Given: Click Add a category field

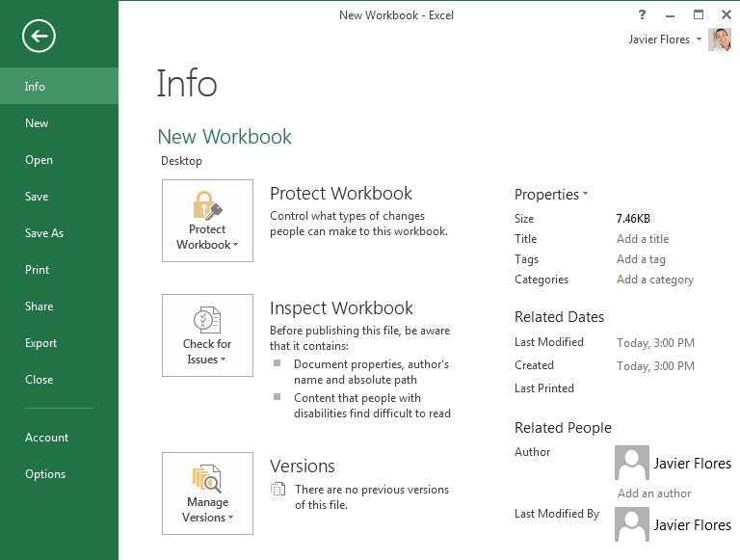Looking at the screenshot, I should tap(655, 280).
